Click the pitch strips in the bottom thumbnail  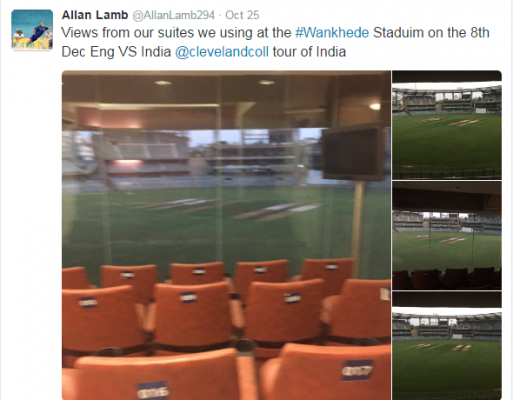(439, 347)
